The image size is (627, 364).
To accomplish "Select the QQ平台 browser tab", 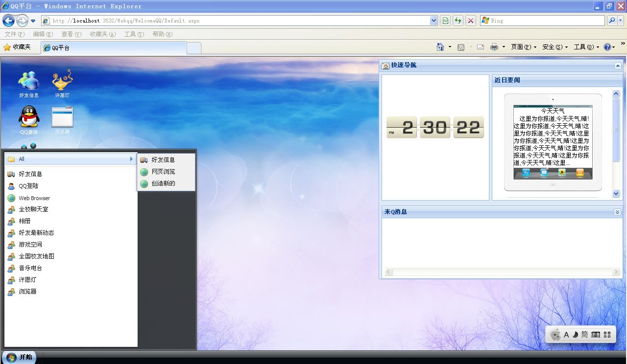I will 114,48.
